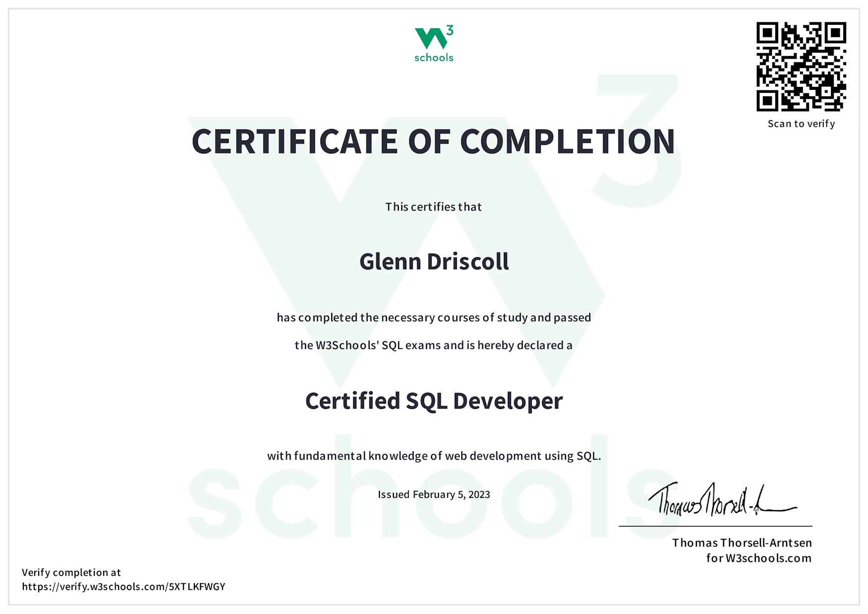Click the 'for W3schools.com' text

758,558
